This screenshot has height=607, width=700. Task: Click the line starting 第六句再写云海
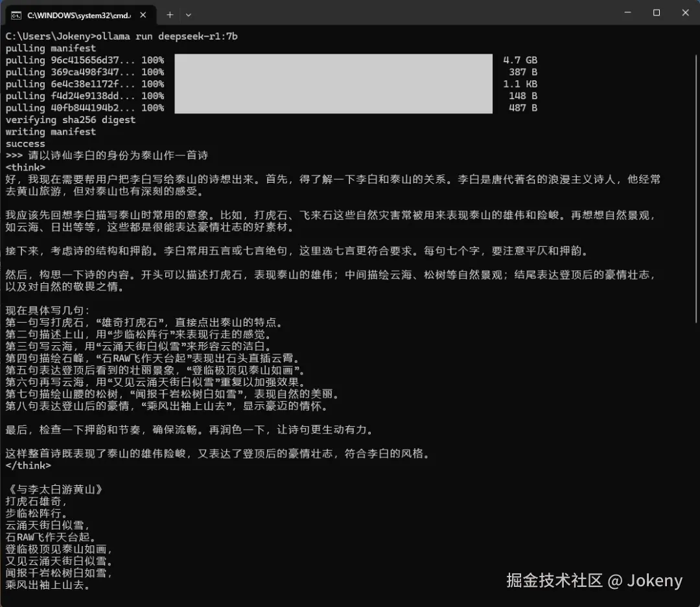point(155,382)
